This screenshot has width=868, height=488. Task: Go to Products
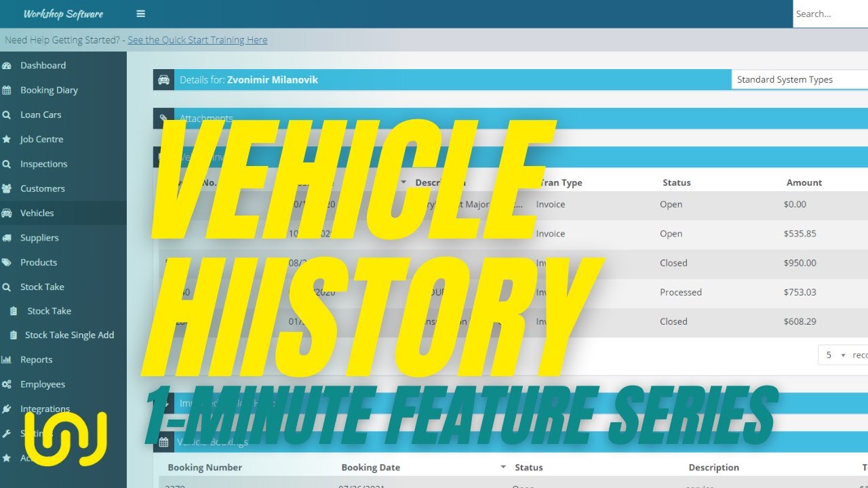(39, 262)
